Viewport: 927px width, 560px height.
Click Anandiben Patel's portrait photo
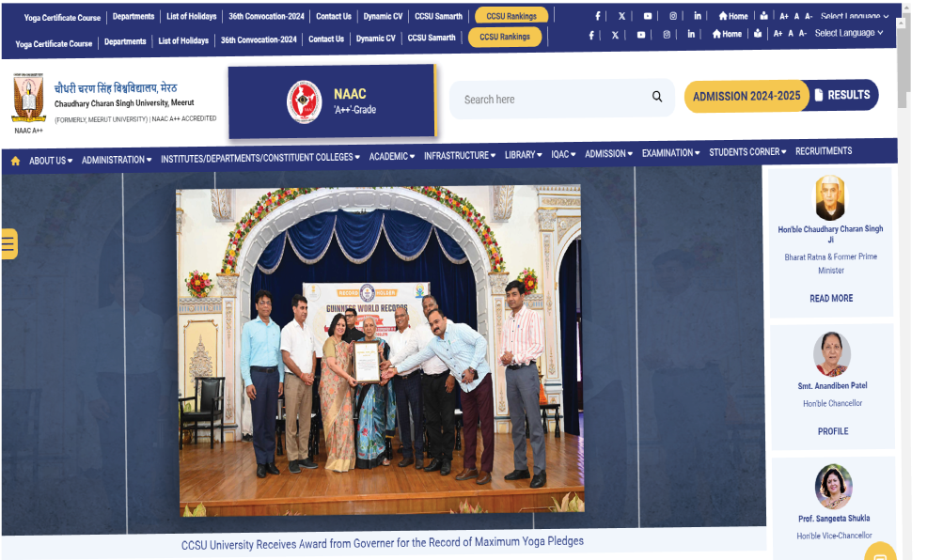[832, 354]
